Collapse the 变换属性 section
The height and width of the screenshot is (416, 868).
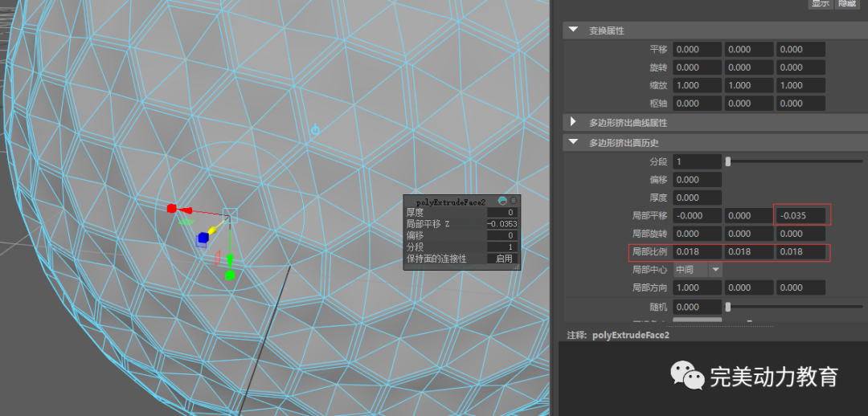[x=573, y=31]
